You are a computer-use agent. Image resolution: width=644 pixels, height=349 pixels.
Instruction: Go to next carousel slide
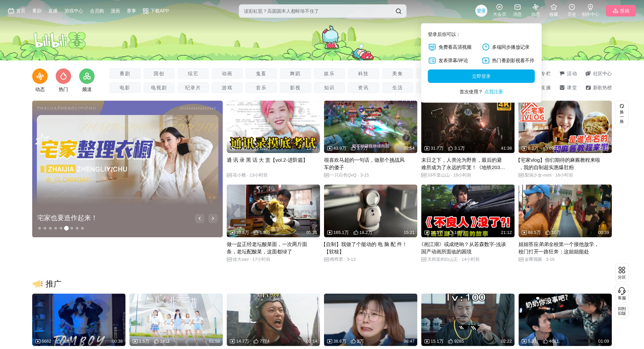tap(213, 218)
